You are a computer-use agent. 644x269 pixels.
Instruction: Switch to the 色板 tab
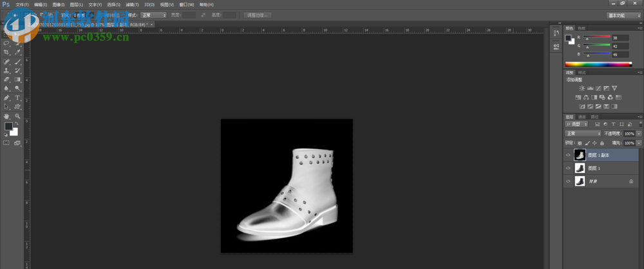coord(582,28)
